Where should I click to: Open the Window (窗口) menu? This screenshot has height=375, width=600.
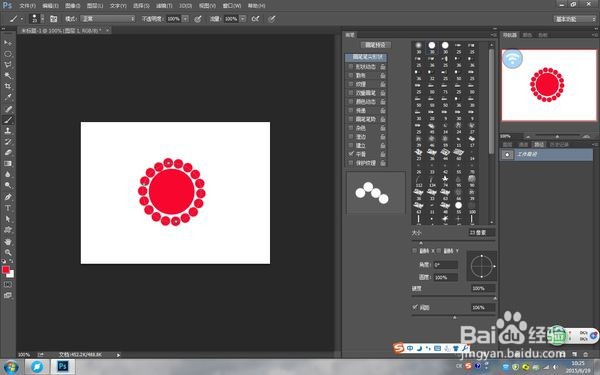[x=232, y=6]
